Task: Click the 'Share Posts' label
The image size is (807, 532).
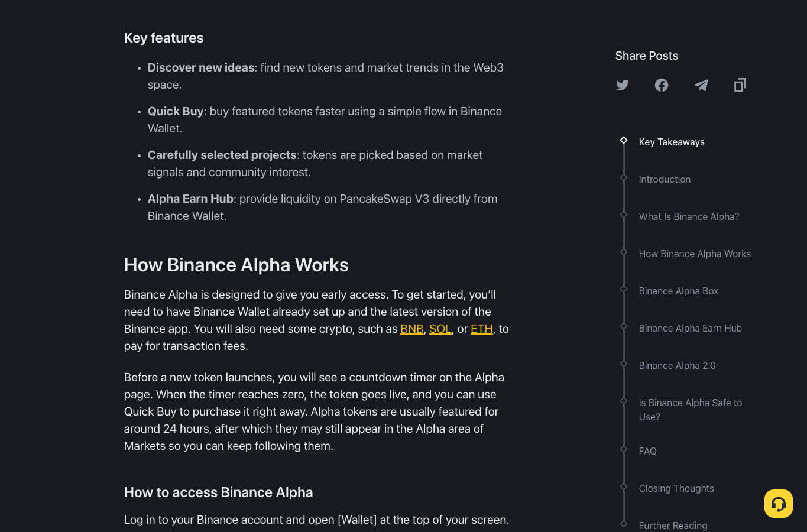Action: [x=646, y=56]
